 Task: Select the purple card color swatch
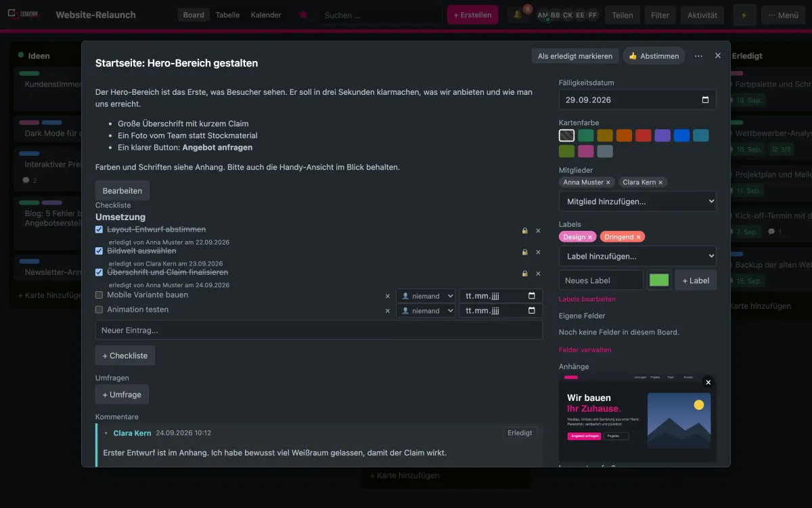[662, 135]
